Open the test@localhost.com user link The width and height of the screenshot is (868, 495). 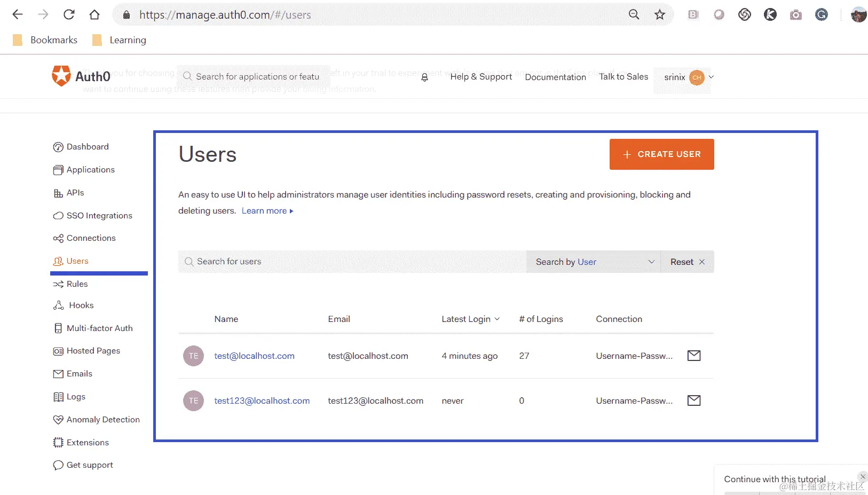pyautogui.click(x=254, y=356)
